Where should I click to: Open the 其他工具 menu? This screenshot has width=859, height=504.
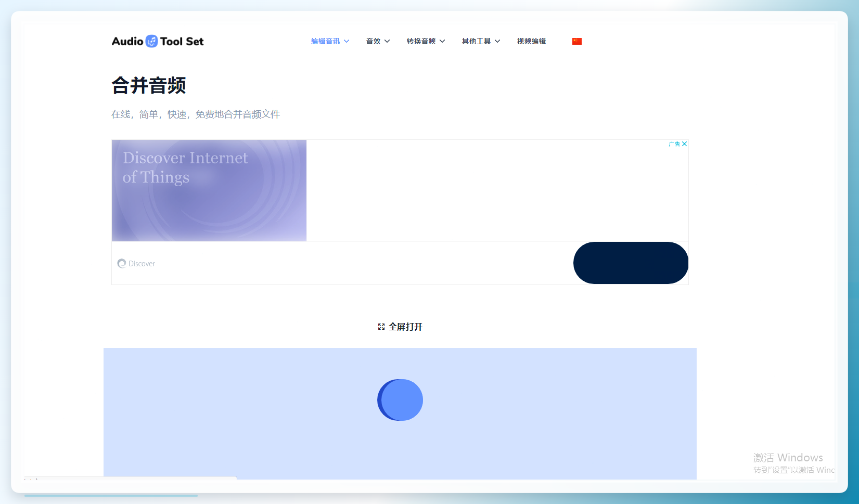point(476,41)
